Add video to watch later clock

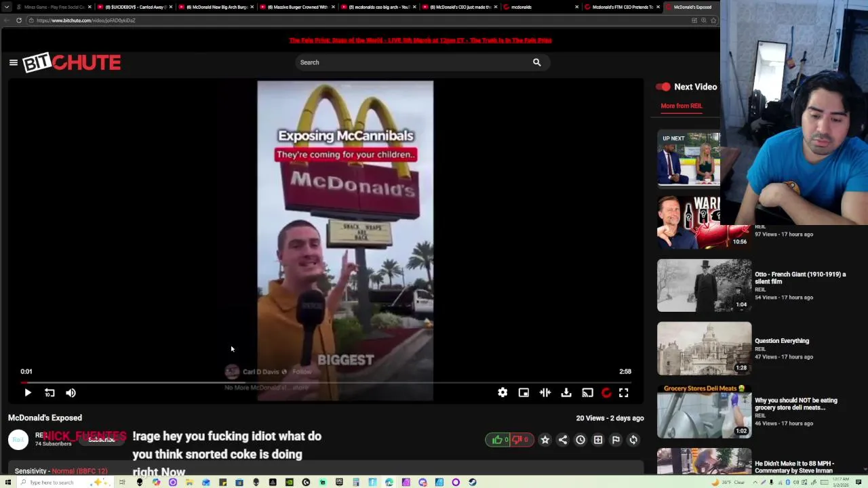pos(580,440)
